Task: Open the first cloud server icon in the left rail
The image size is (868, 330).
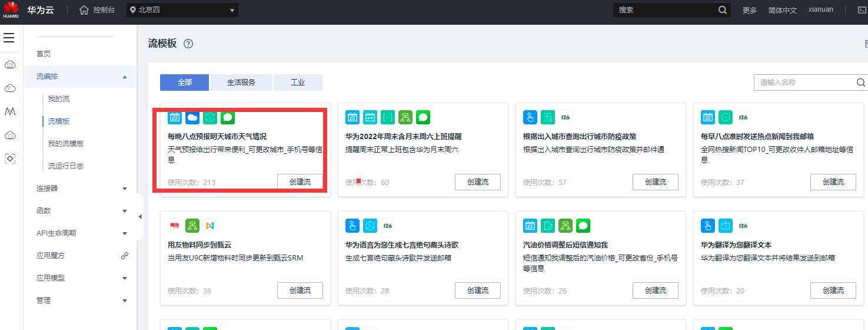Action: click(9, 64)
